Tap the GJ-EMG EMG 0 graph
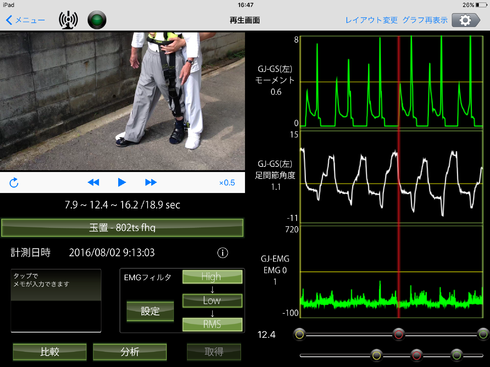The width and height of the screenshot is (490, 367). 391,272
